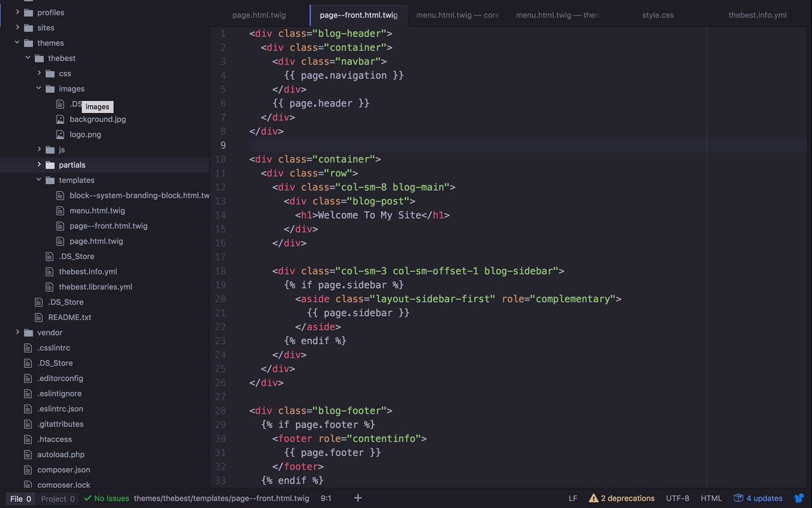Click the Project 0 linter scope button
The height and width of the screenshot is (508, 812).
pos(58,498)
